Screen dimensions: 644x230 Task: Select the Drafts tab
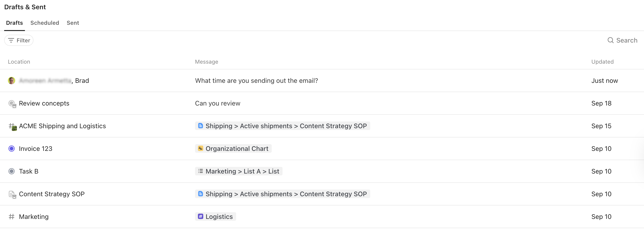pos(14,23)
